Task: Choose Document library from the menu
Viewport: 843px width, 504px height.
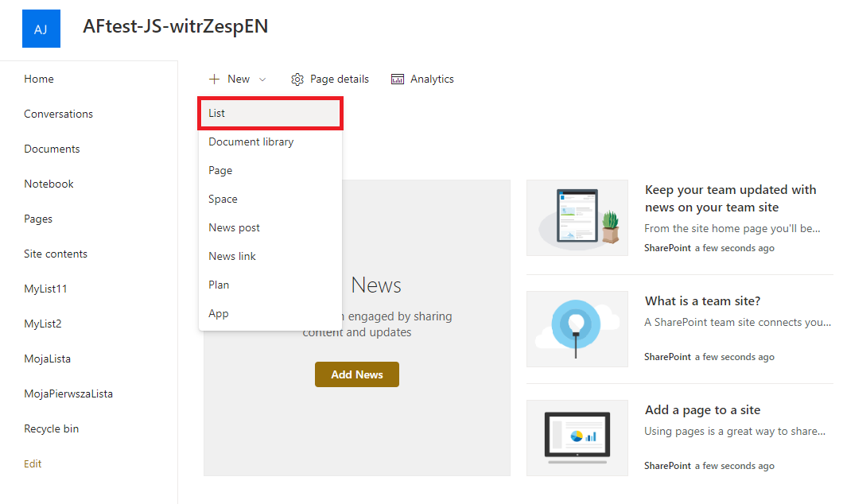Action: (251, 142)
